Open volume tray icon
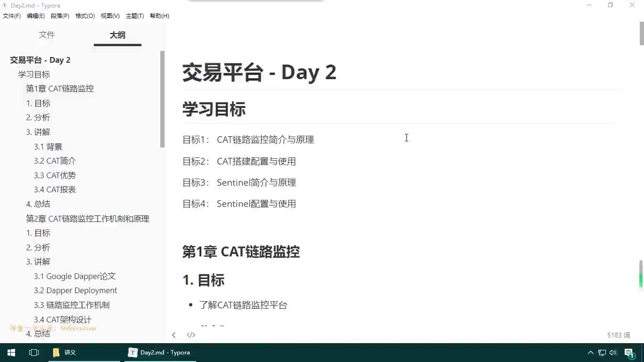644x362 pixels. (x=613, y=353)
